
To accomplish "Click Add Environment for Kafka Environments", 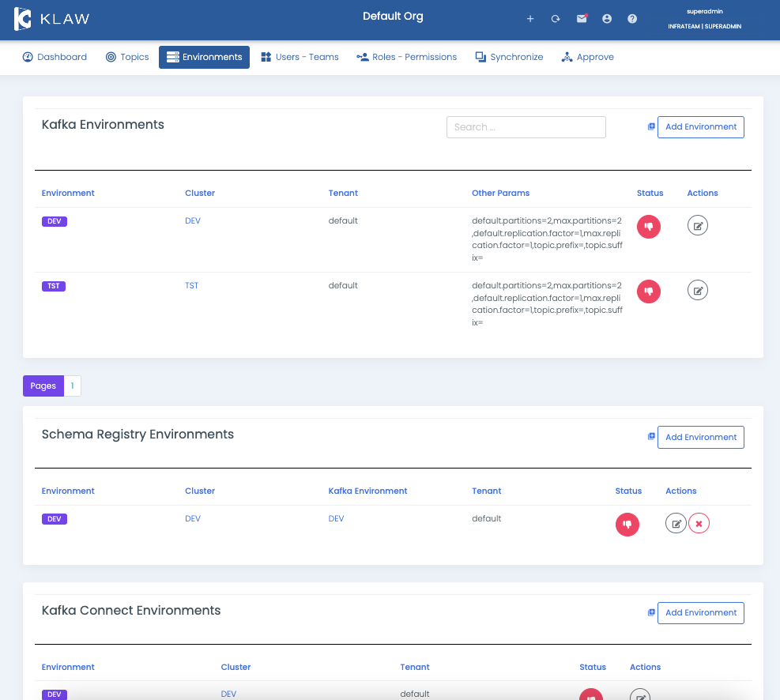I will coord(700,127).
